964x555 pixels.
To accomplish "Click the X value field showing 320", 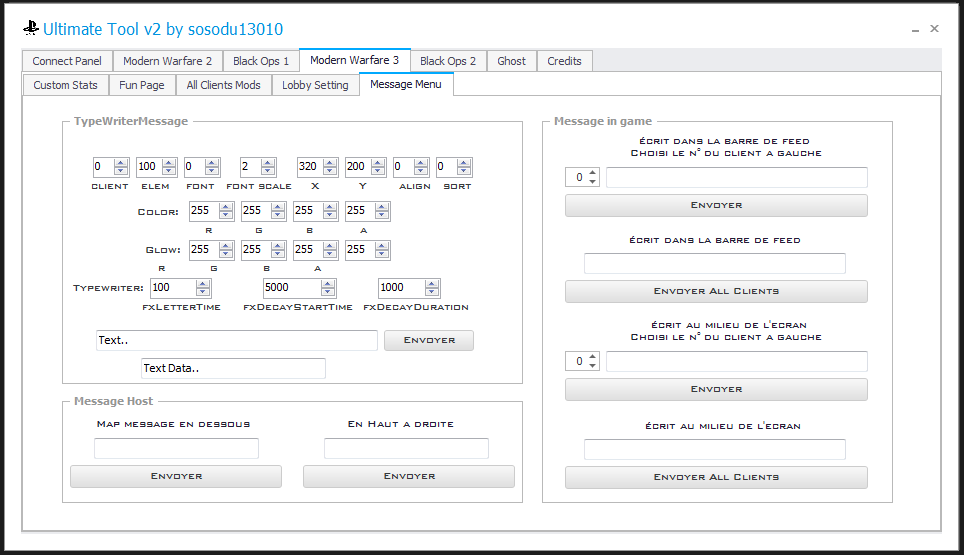I will [310, 167].
